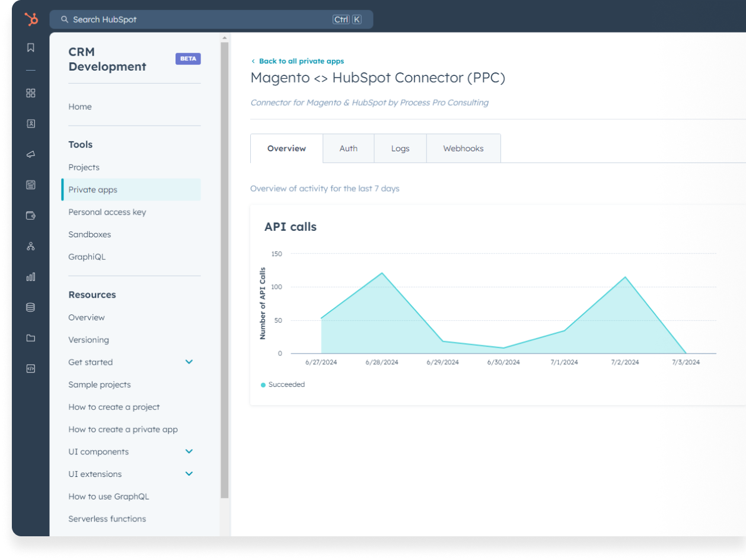Expand the UI extensions section
This screenshot has height=560, width=746.
coord(189,474)
